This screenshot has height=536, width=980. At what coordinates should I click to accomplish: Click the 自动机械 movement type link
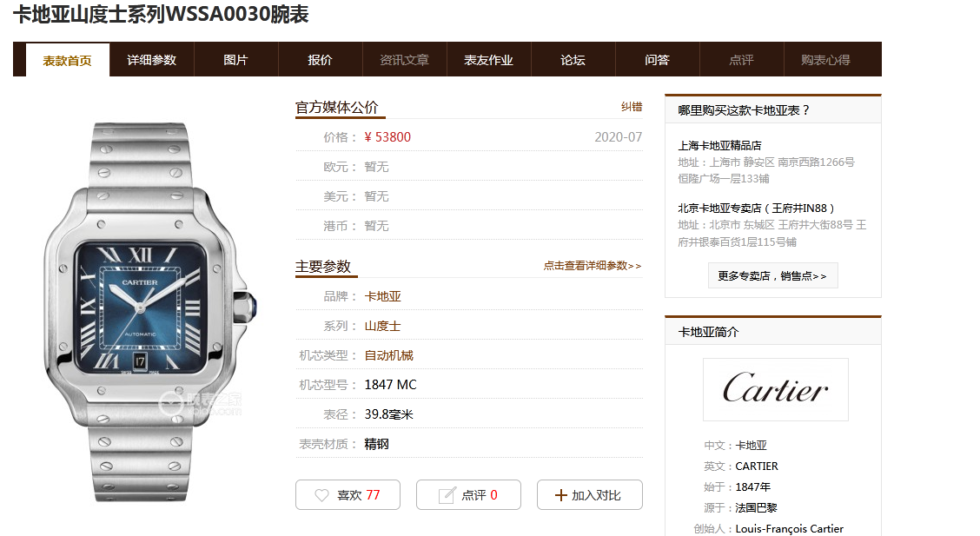[388, 355]
